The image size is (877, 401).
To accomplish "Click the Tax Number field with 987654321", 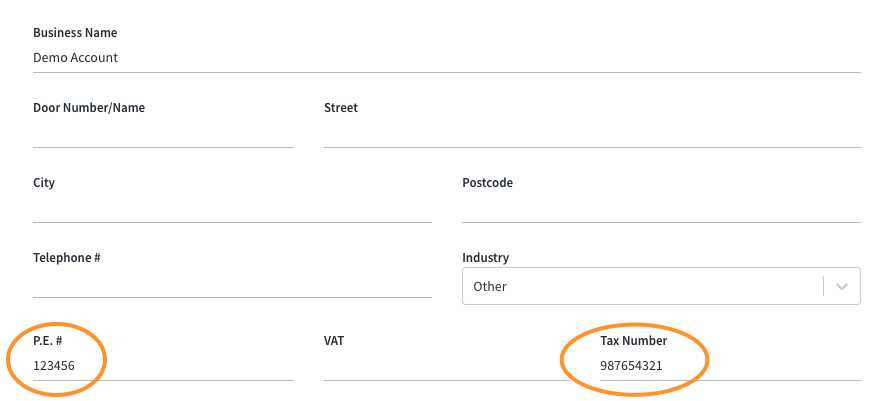I will click(730, 365).
